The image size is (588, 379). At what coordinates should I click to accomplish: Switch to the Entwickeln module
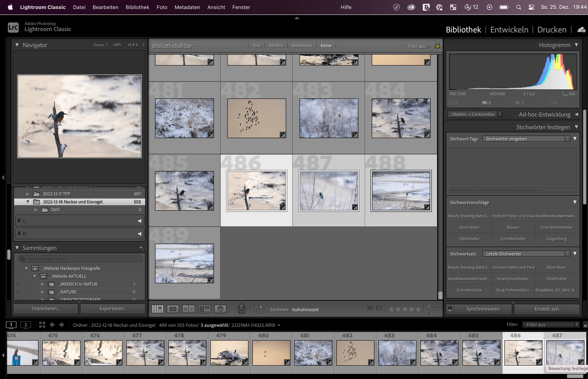(x=509, y=30)
